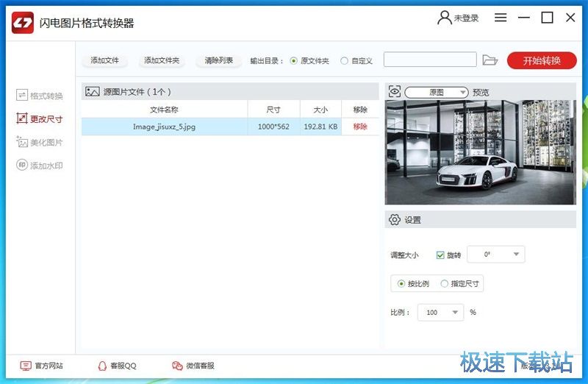Click the 1000*562 size cell

(273, 127)
